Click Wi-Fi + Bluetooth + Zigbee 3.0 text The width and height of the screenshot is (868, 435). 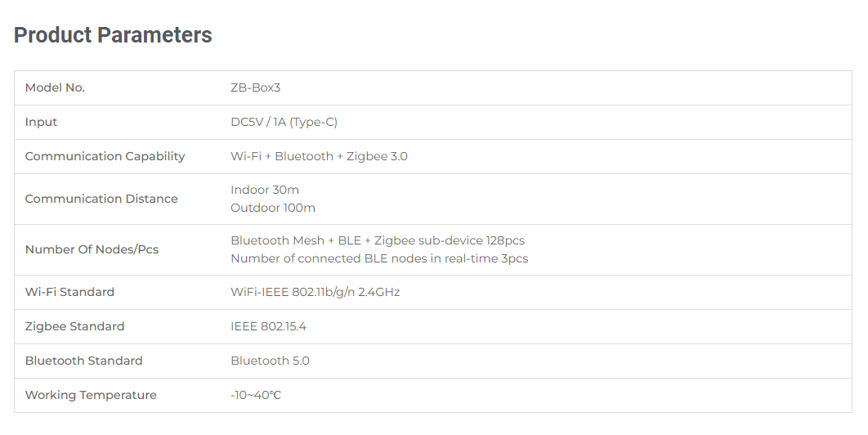pyautogui.click(x=319, y=156)
